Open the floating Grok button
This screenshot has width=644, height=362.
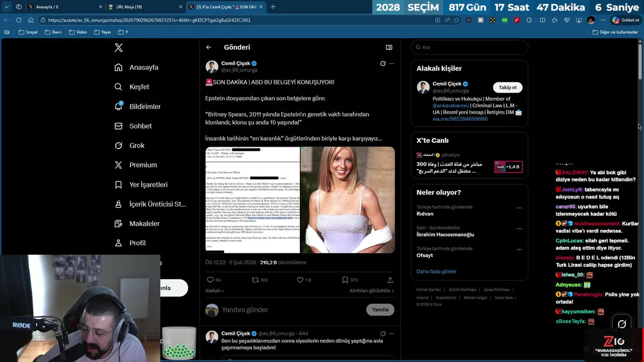click(622, 324)
